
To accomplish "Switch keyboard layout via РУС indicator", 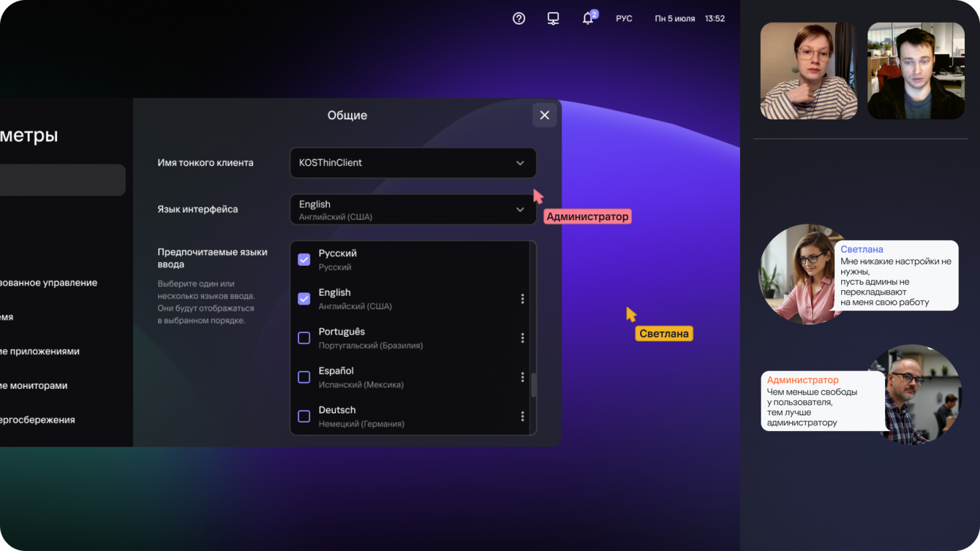I will click(x=624, y=19).
